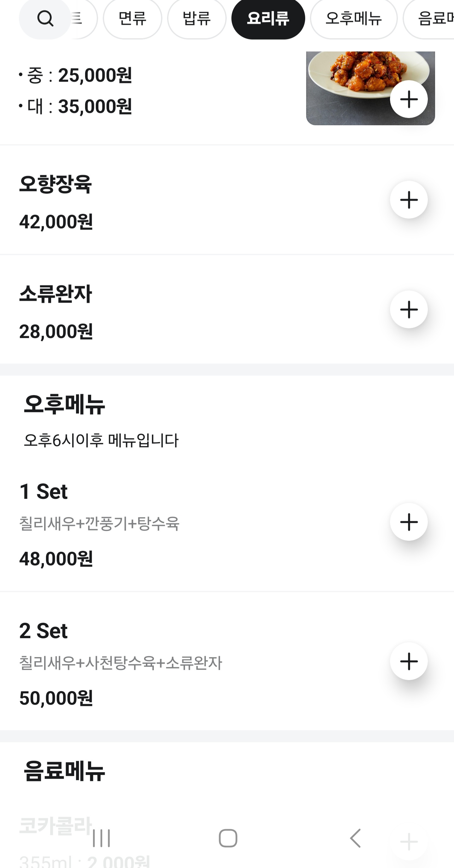Image resolution: width=454 pixels, height=868 pixels.
Task: Open the 오향장육 menu item title
Action: tap(55, 184)
